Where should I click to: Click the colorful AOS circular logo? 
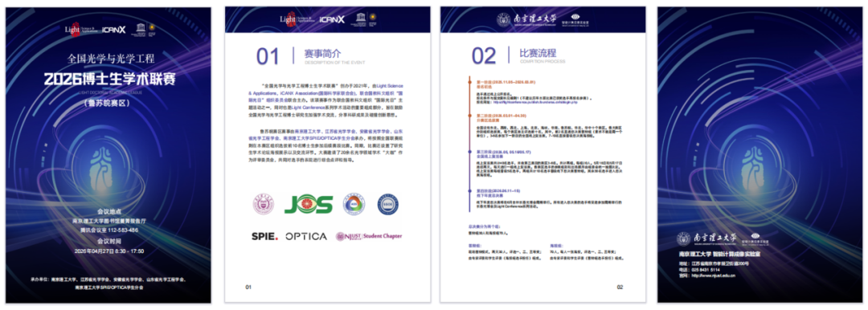pos(353,204)
